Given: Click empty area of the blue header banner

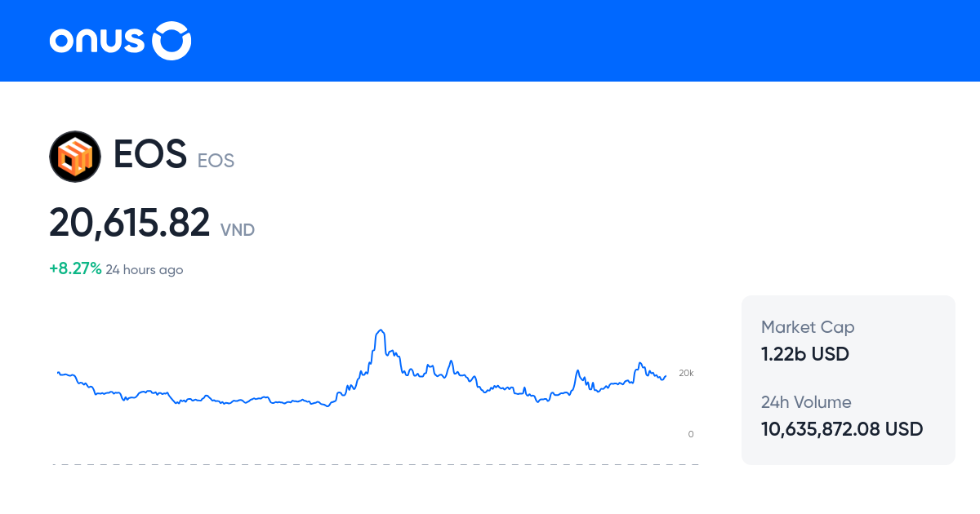Looking at the screenshot, I should coord(572,41).
